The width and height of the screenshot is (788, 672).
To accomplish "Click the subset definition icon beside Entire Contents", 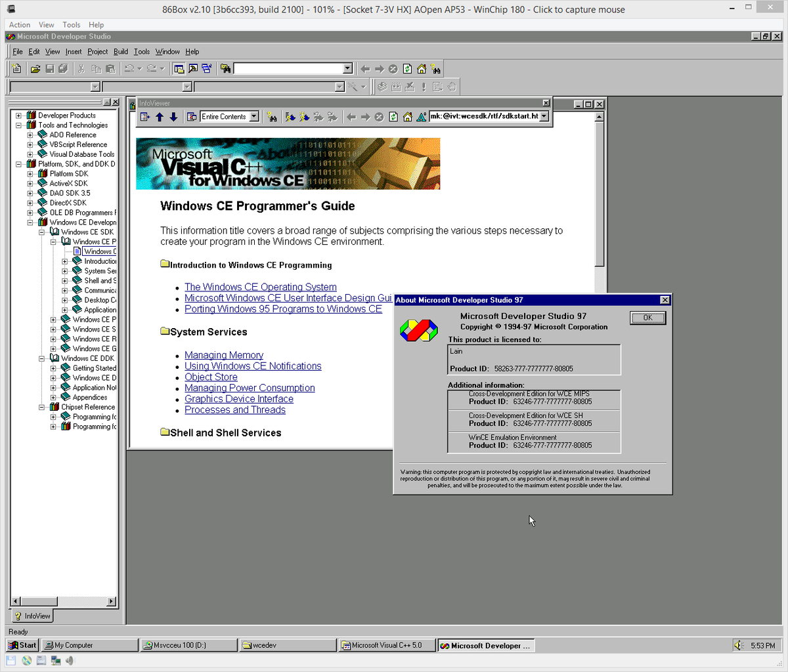I will 192,117.
